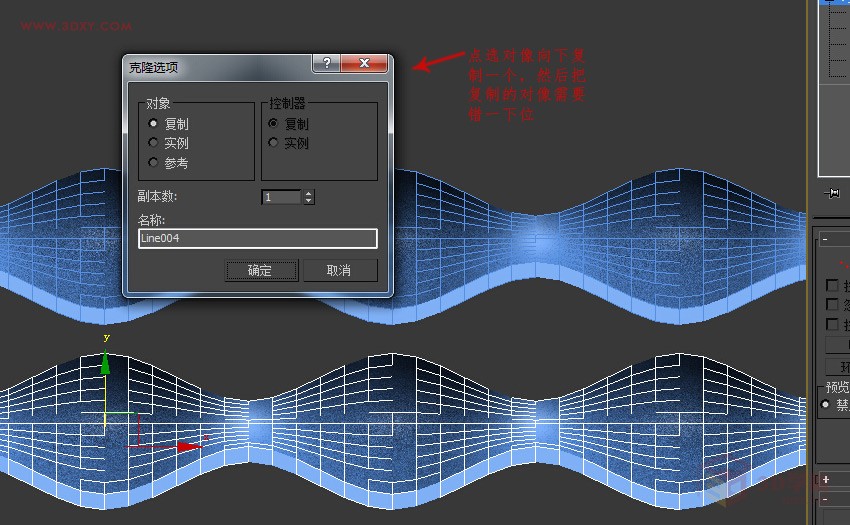Click the 副本数 value field
850x525 pixels.
pos(281,197)
